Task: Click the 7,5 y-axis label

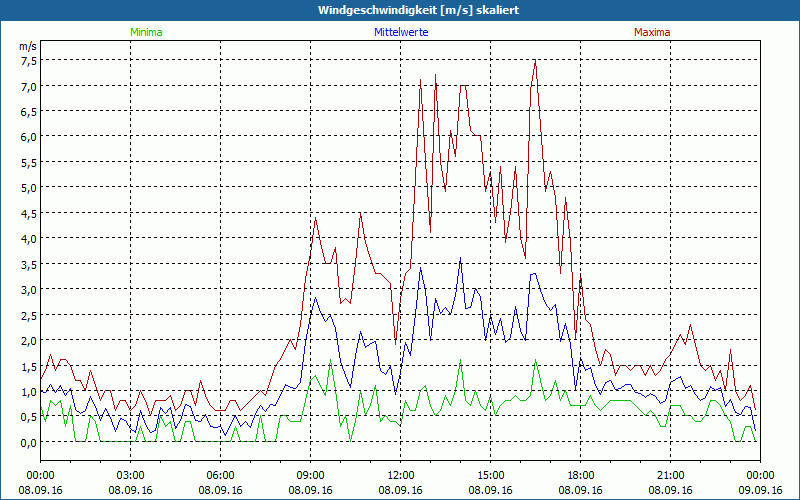Action: pyautogui.click(x=29, y=61)
